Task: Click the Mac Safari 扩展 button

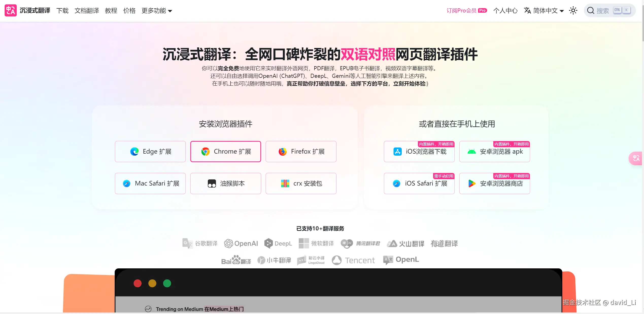Action: (x=150, y=183)
